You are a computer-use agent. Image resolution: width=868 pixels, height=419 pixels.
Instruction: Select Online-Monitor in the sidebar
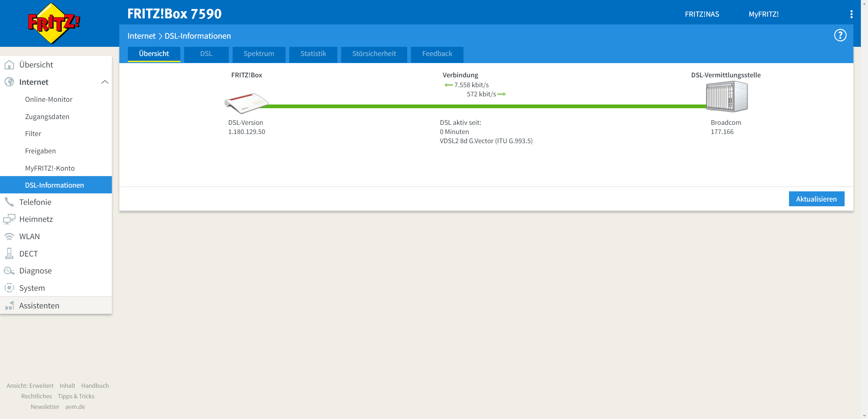pos(48,99)
